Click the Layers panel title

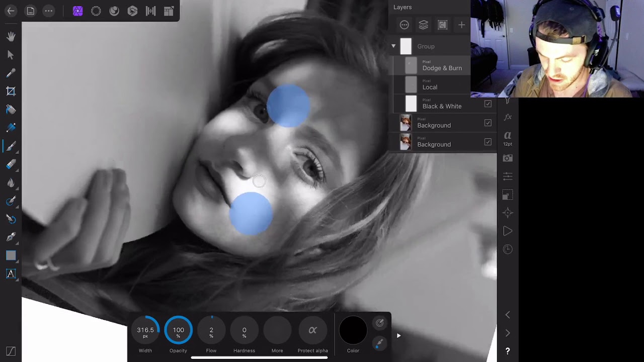tap(403, 7)
